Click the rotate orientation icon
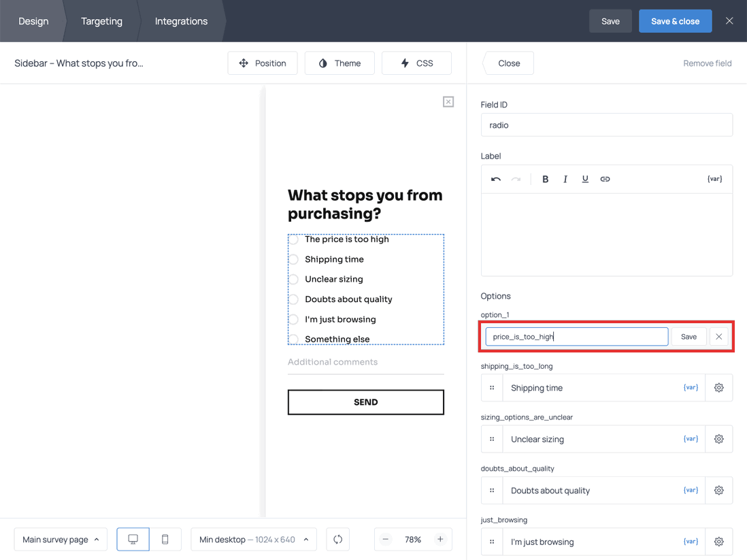The width and height of the screenshot is (747, 560). (x=338, y=540)
